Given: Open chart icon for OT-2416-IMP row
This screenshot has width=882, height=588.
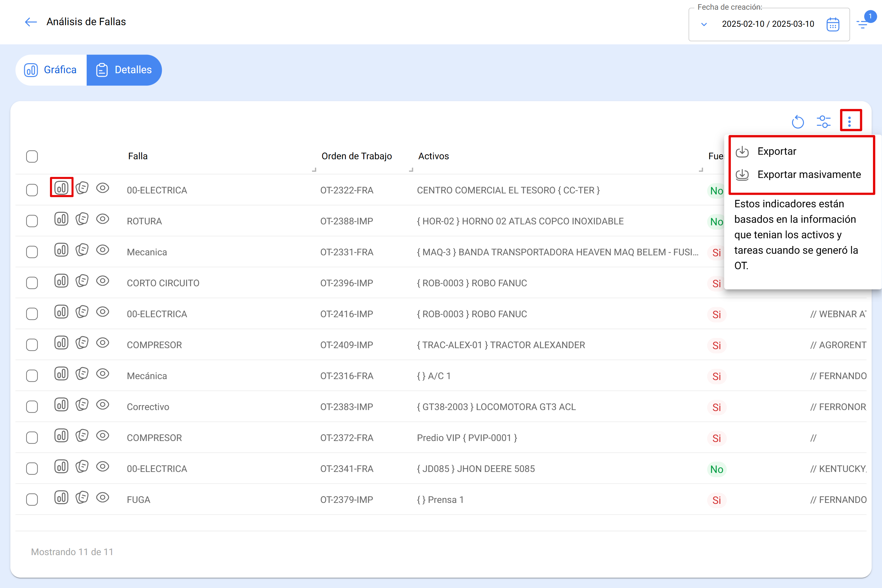Looking at the screenshot, I should [x=61, y=311].
